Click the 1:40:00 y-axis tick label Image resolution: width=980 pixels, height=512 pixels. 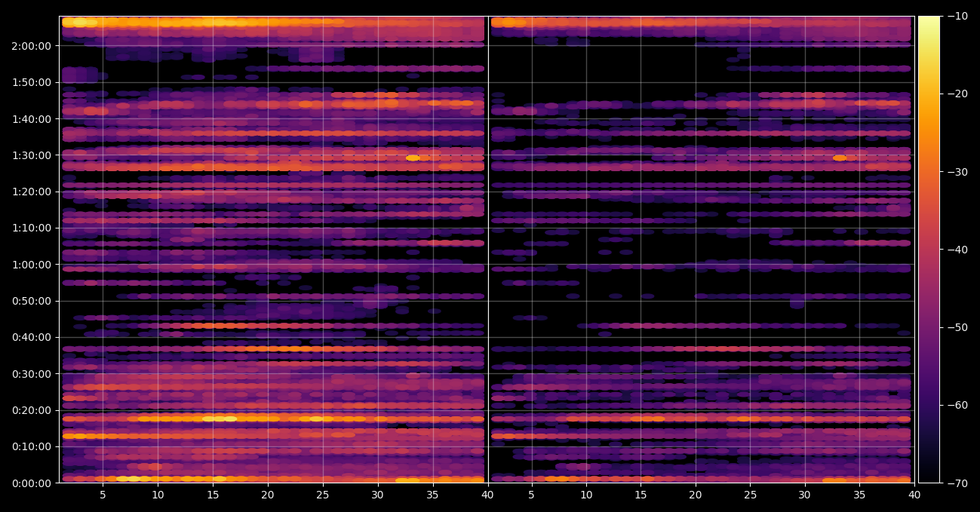click(x=32, y=118)
